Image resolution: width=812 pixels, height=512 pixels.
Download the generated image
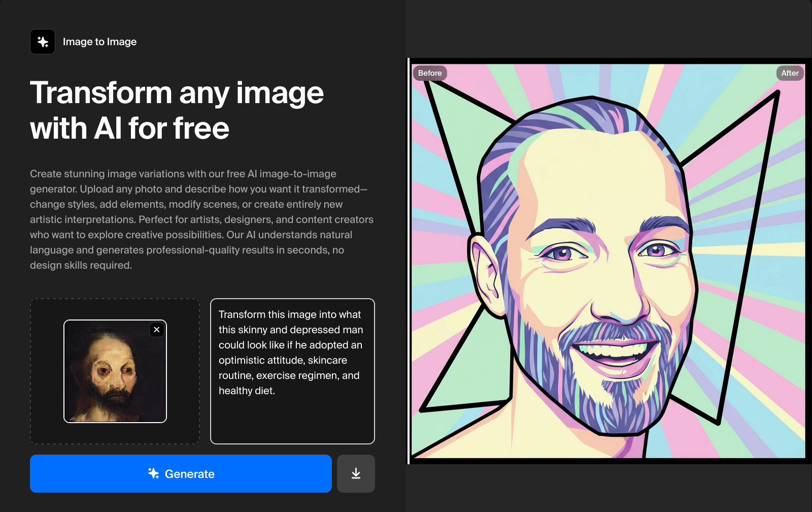(356, 473)
